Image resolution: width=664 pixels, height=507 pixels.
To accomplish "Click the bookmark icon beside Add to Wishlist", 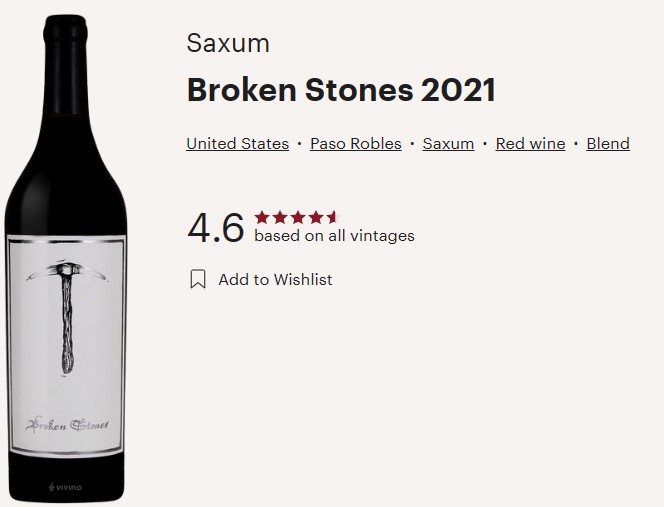I will tap(198, 279).
